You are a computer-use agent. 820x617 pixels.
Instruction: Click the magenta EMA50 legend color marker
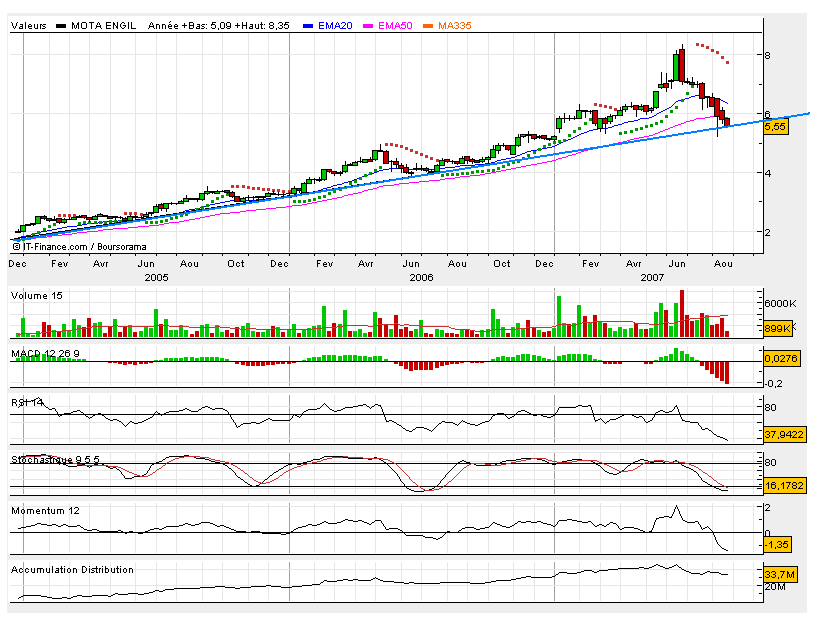(368, 26)
